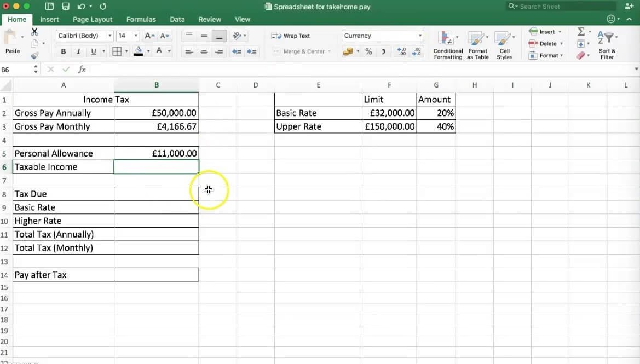The width and height of the screenshot is (640, 364).
Task: Switch to the Formulas tab
Action: [x=141, y=19]
